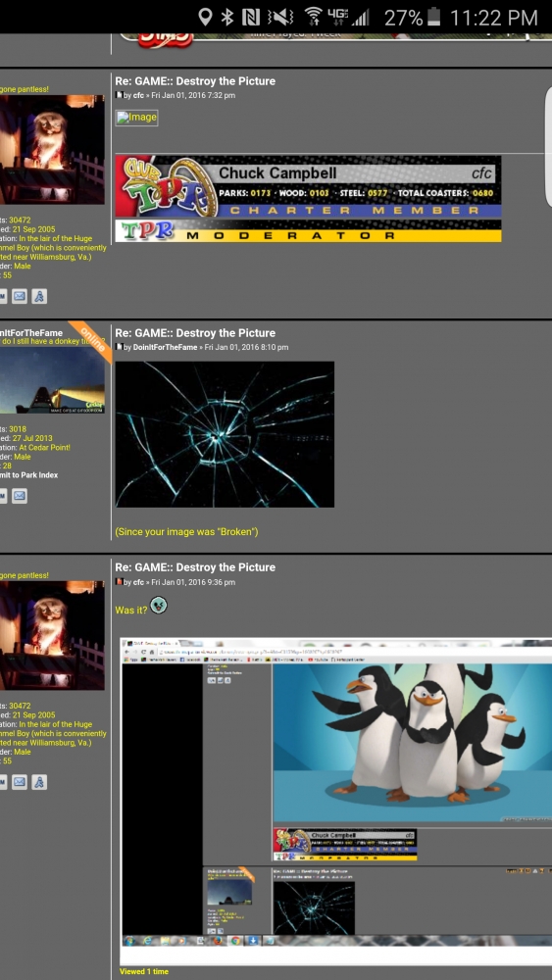
Task: Click the AIM icon under the first cfc profile
Action: (x=39, y=296)
